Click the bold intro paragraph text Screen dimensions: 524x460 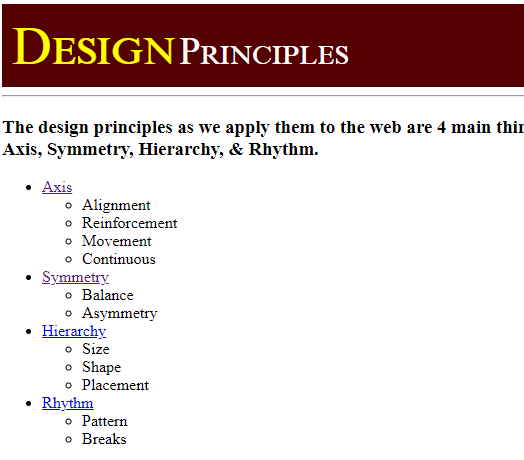(263, 138)
